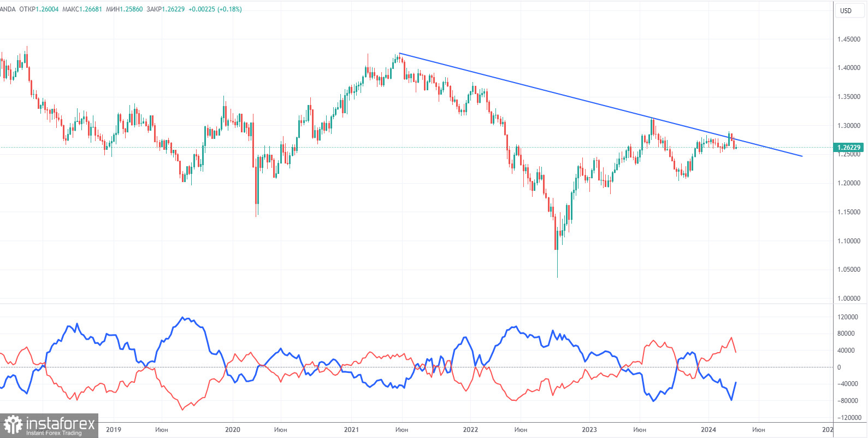Click the Июн label after 2024
The height and width of the screenshot is (438, 868).
pyautogui.click(x=759, y=429)
